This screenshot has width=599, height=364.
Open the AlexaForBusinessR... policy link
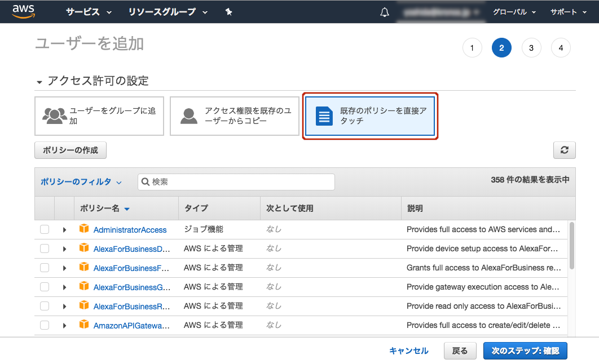coord(131,307)
